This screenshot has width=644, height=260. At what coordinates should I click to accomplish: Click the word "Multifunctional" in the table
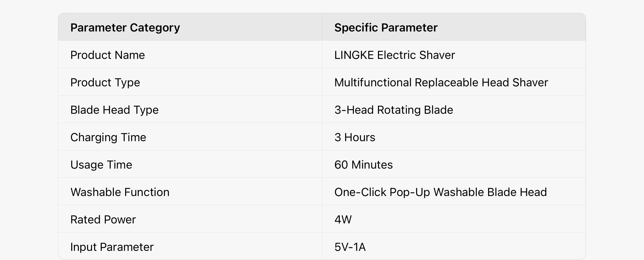[x=373, y=83]
